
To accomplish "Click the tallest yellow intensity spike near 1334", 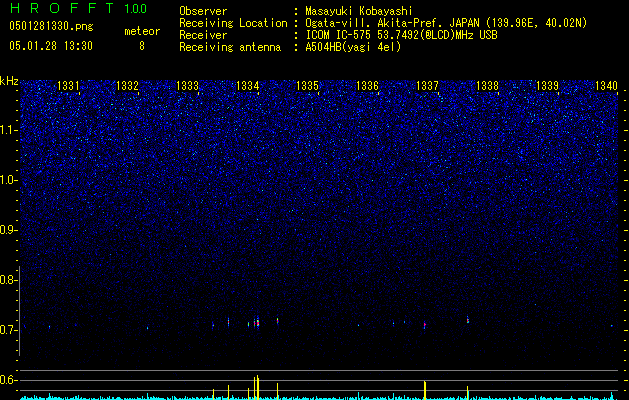I will [x=258, y=386].
